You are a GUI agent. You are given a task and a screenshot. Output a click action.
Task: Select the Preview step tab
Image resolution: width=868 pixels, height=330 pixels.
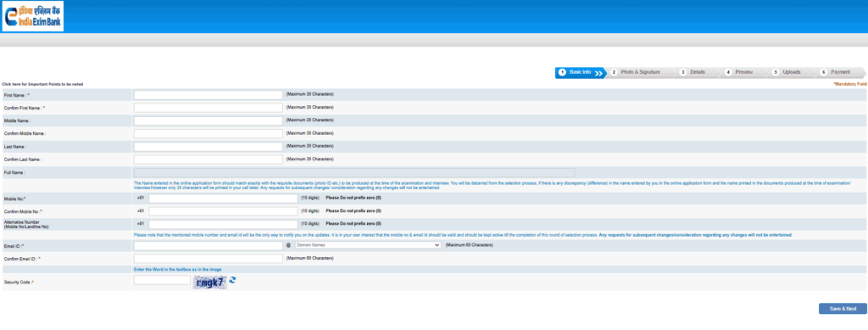[x=743, y=73]
